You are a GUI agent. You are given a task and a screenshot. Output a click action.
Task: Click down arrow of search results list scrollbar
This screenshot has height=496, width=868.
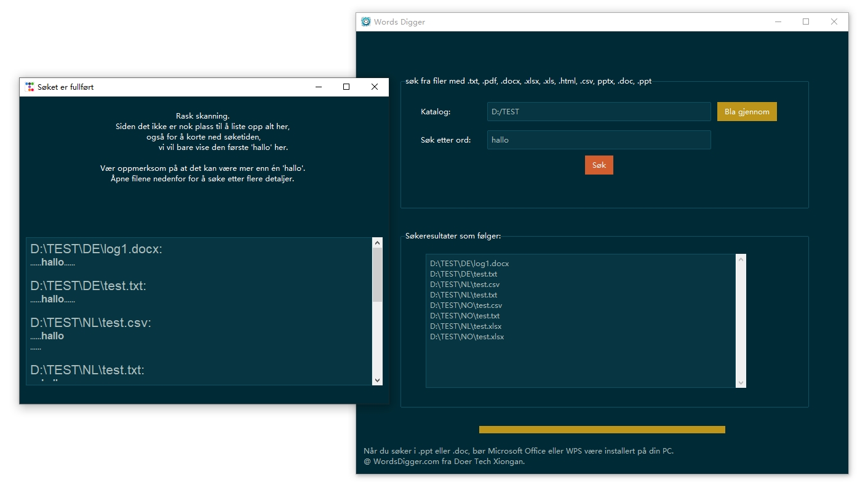(x=741, y=382)
